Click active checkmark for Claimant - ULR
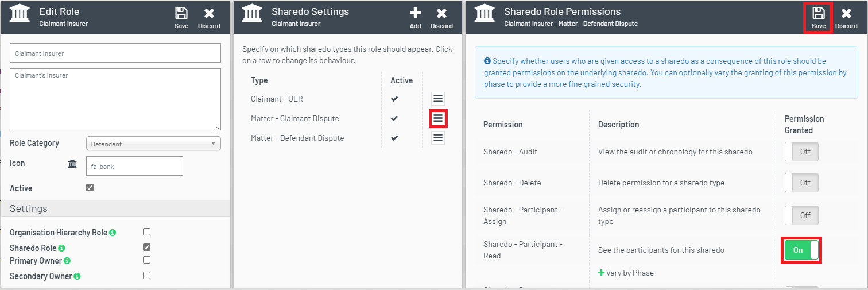868x290 pixels. [394, 99]
